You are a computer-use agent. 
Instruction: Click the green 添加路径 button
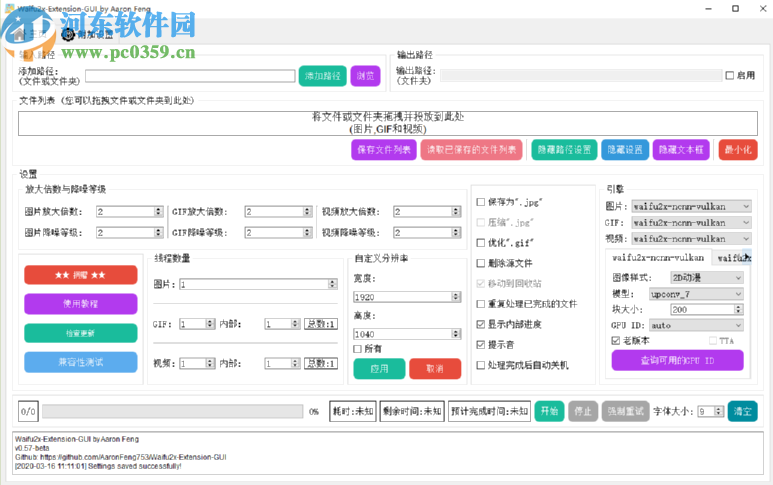pyautogui.click(x=322, y=76)
